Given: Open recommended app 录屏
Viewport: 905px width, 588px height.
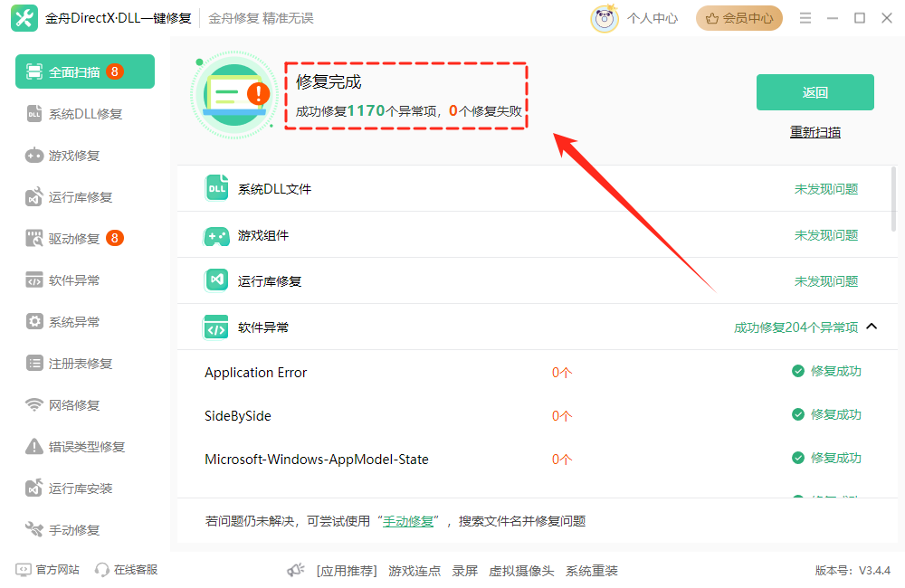Looking at the screenshot, I should 464,571.
